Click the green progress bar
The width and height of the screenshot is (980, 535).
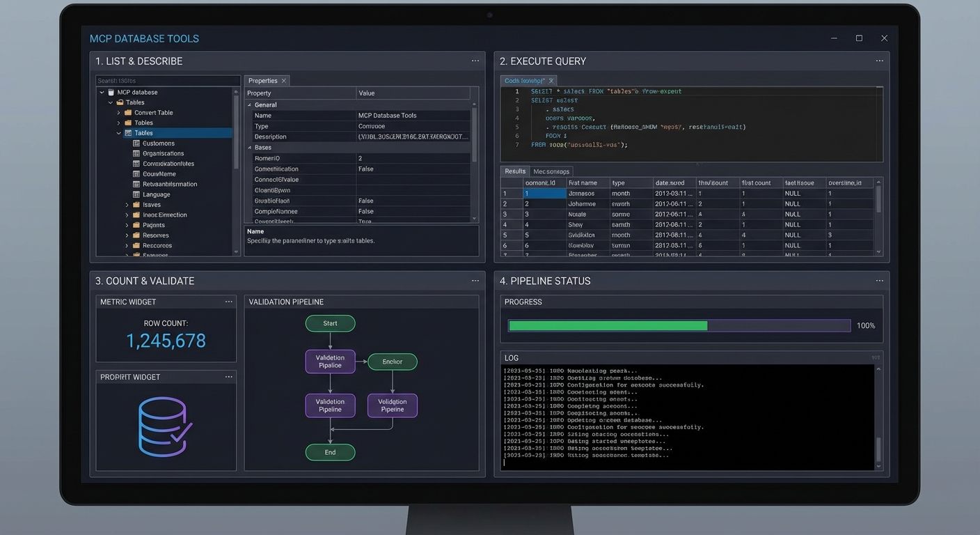click(608, 325)
